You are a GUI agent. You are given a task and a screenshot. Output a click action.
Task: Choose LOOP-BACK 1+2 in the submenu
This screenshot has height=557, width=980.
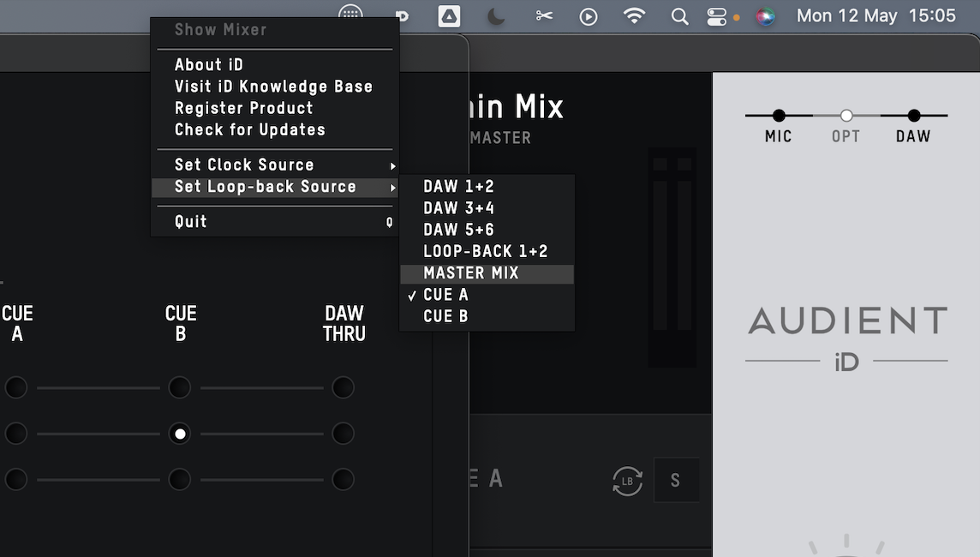(487, 251)
